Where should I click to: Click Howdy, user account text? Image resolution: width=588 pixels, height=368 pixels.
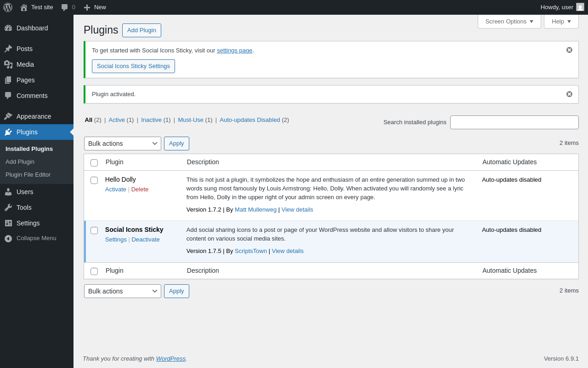557,7
